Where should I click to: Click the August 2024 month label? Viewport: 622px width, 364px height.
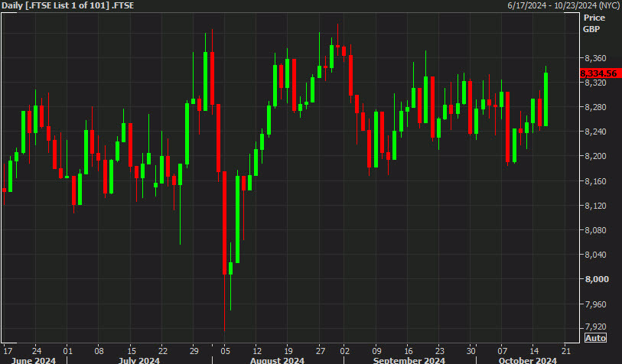[x=277, y=360]
